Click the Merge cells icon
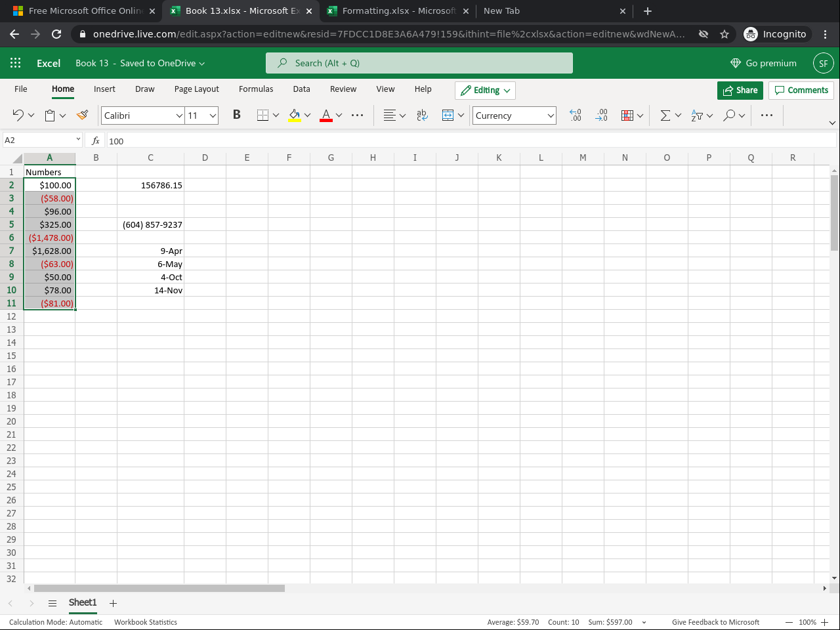 tap(448, 115)
